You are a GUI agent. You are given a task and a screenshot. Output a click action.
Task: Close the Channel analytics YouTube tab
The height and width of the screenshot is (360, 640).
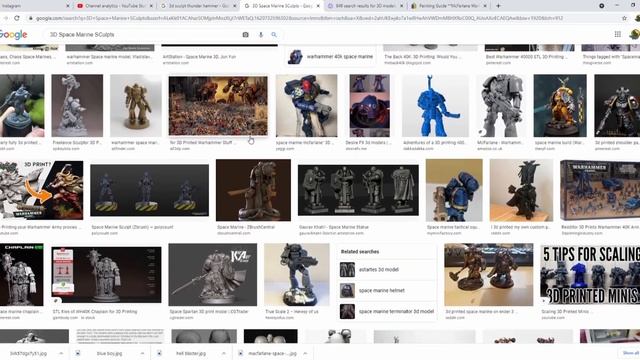(x=151, y=6)
